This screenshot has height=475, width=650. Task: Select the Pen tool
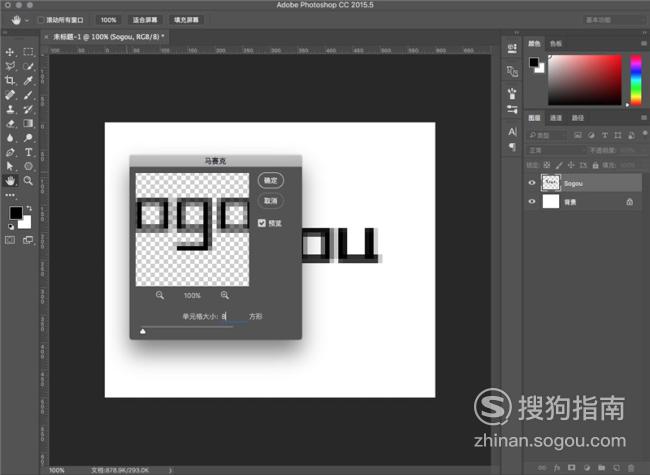pos(10,152)
